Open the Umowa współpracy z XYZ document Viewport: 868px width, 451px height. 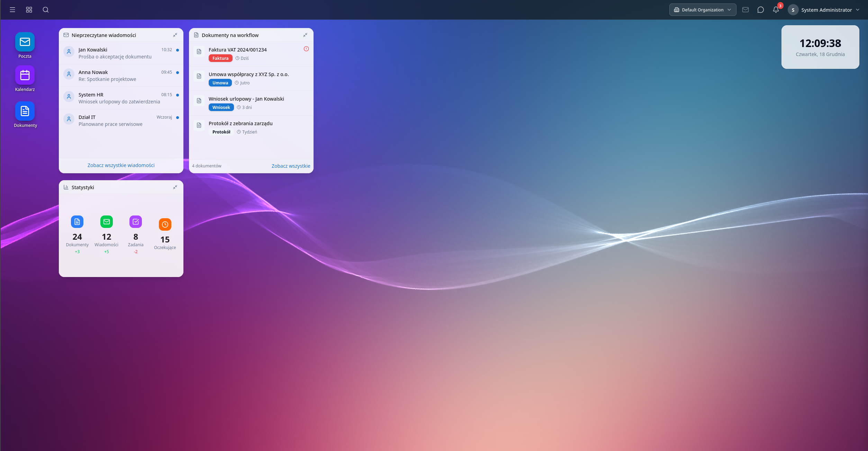click(x=248, y=74)
